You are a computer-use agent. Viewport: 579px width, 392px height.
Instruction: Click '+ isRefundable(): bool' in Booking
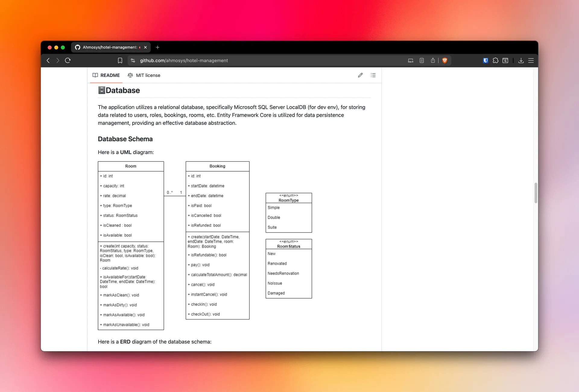pos(207,255)
